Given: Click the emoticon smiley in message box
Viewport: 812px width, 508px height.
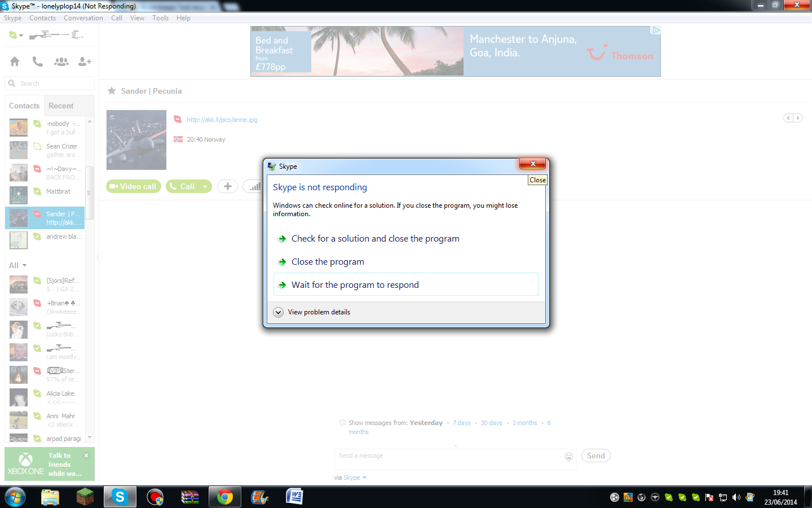Looking at the screenshot, I should [569, 457].
